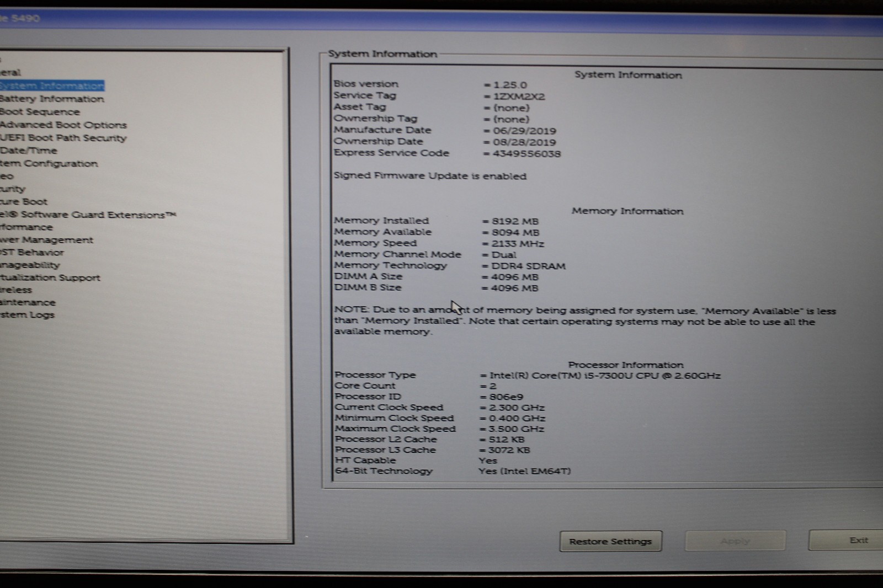Click the HT Capable label
The width and height of the screenshot is (883, 588).
365,460
